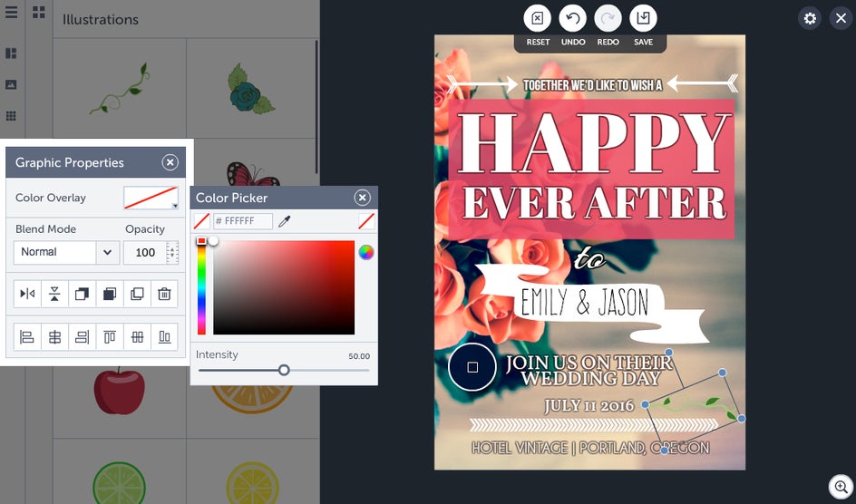856x504 pixels.
Task: Open the Color Overlay swatch dropdown
Action: coord(151,198)
